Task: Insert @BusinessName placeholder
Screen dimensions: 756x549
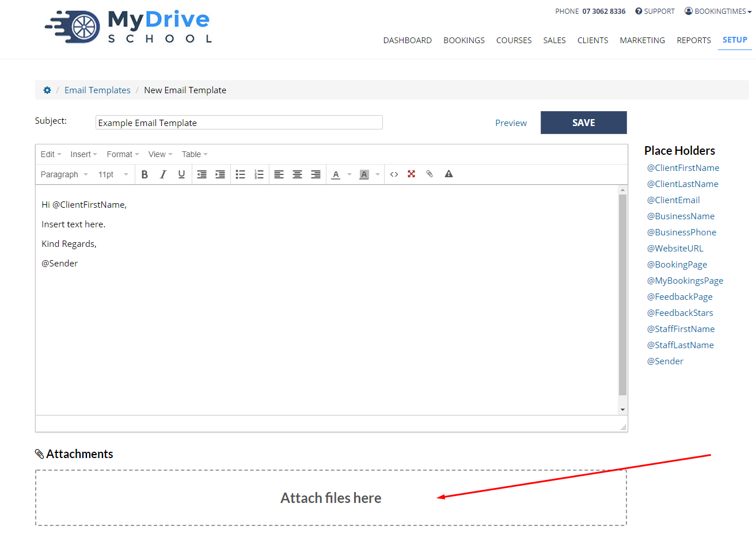Action: (681, 216)
